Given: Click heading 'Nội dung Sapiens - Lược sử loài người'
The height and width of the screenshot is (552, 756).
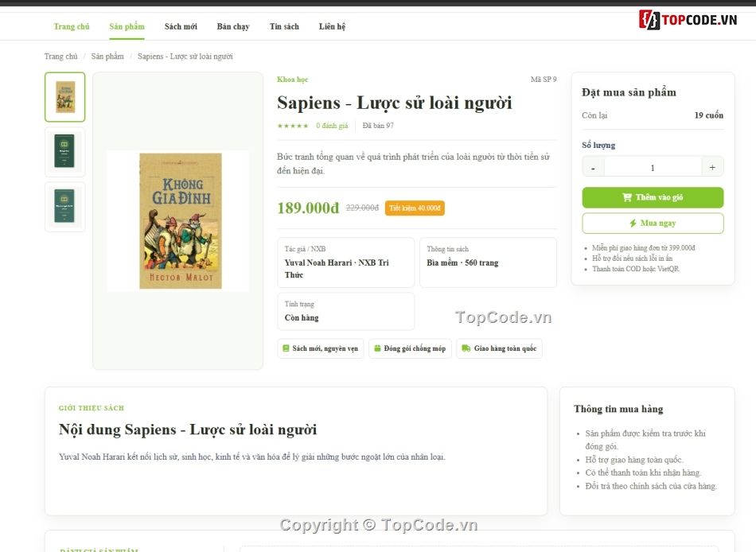Looking at the screenshot, I should click(x=188, y=430).
